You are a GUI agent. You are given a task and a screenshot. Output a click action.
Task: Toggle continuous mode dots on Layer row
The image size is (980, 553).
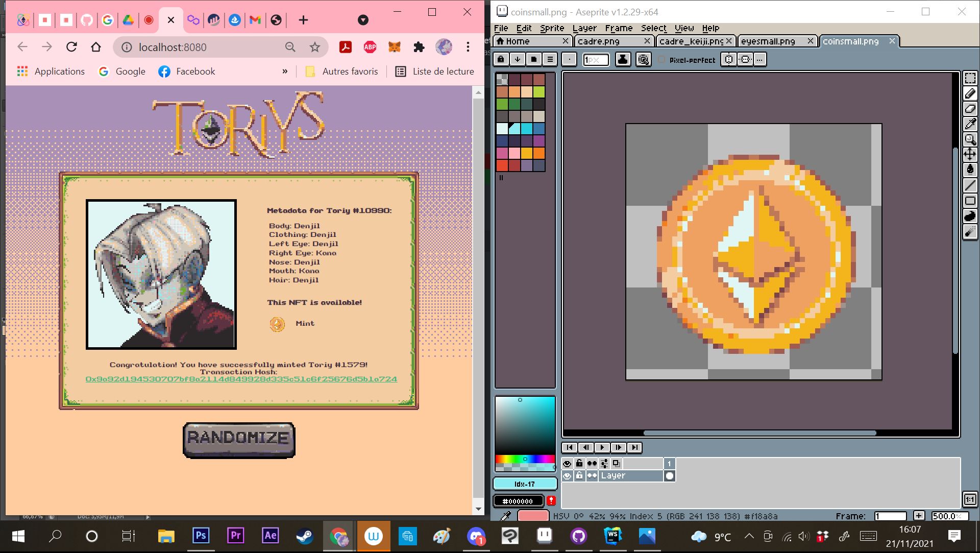[592, 475]
